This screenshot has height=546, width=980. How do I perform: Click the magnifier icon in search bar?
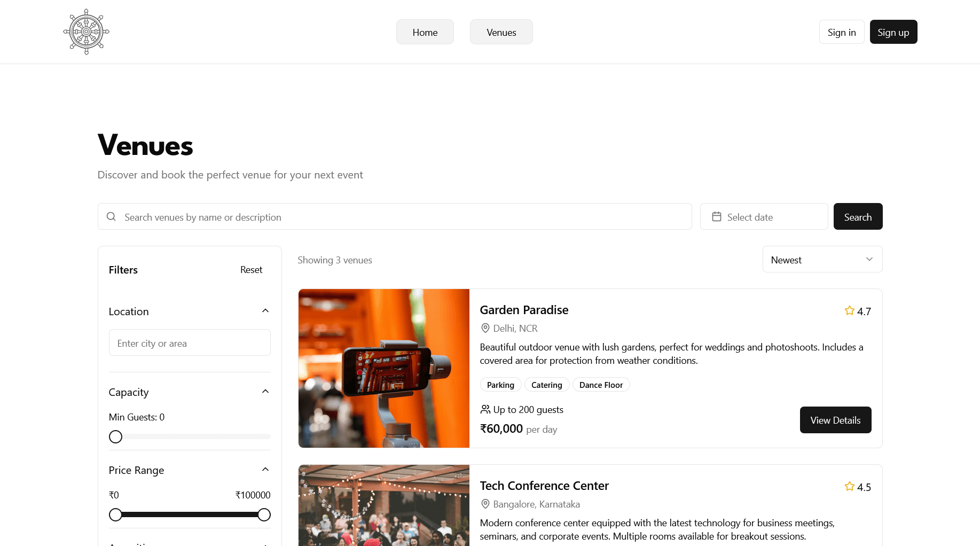pos(111,216)
